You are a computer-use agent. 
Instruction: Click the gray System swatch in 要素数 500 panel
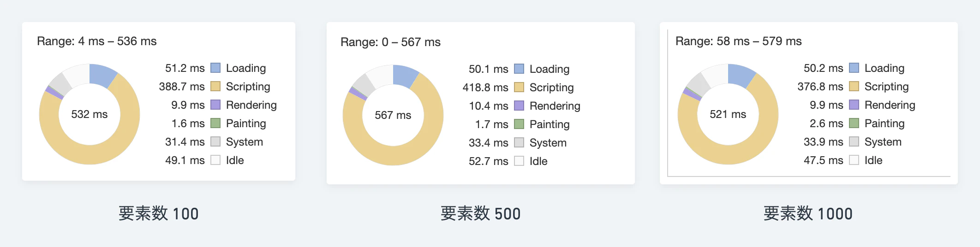pos(519,143)
